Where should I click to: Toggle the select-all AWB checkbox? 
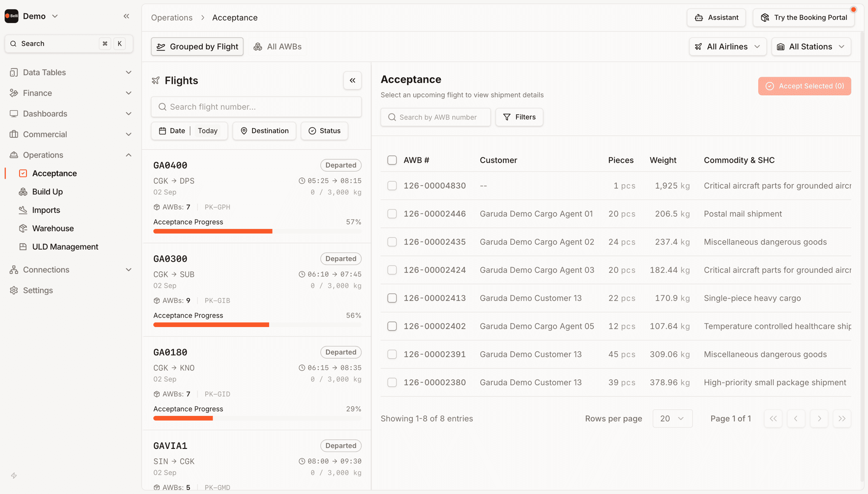[x=392, y=160]
